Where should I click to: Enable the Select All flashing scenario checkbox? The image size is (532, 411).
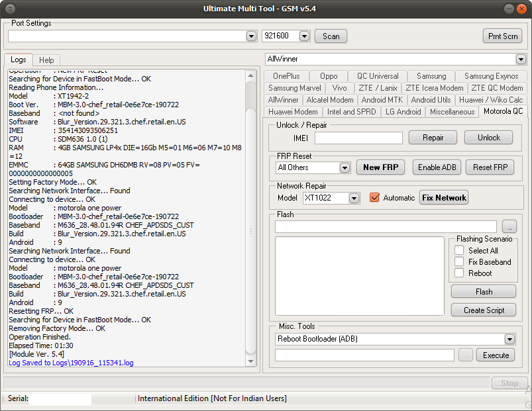[x=459, y=250]
